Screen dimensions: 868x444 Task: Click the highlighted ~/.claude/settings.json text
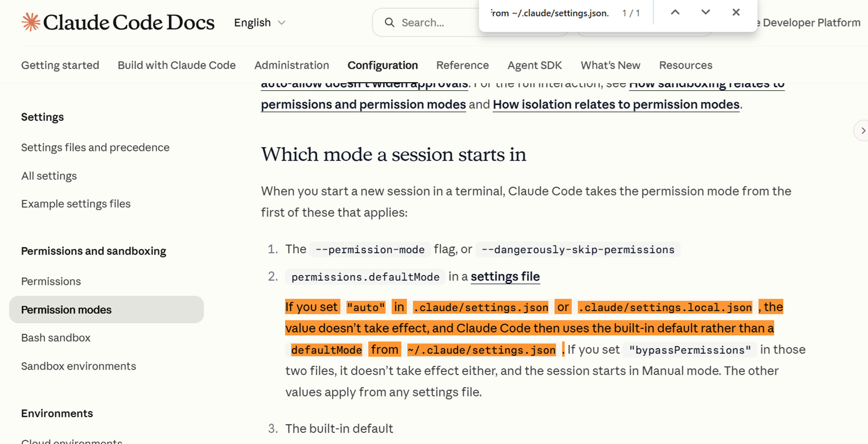[x=482, y=350]
